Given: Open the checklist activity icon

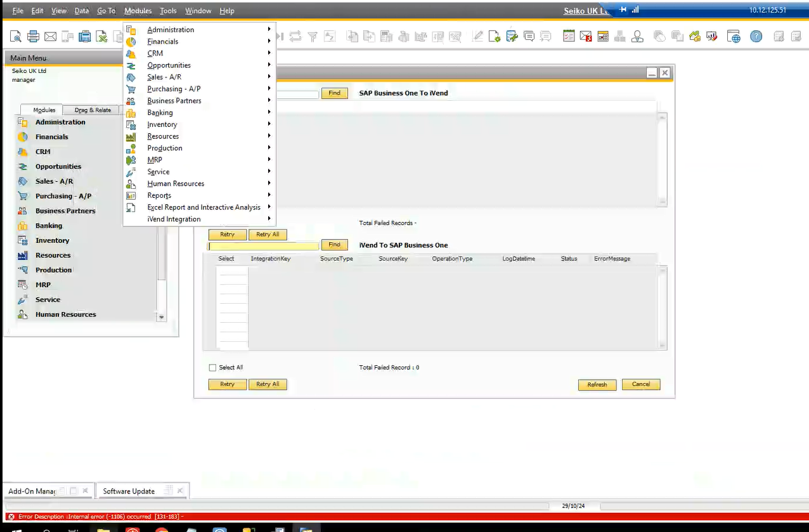Looking at the screenshot, I should coord(569,37).
